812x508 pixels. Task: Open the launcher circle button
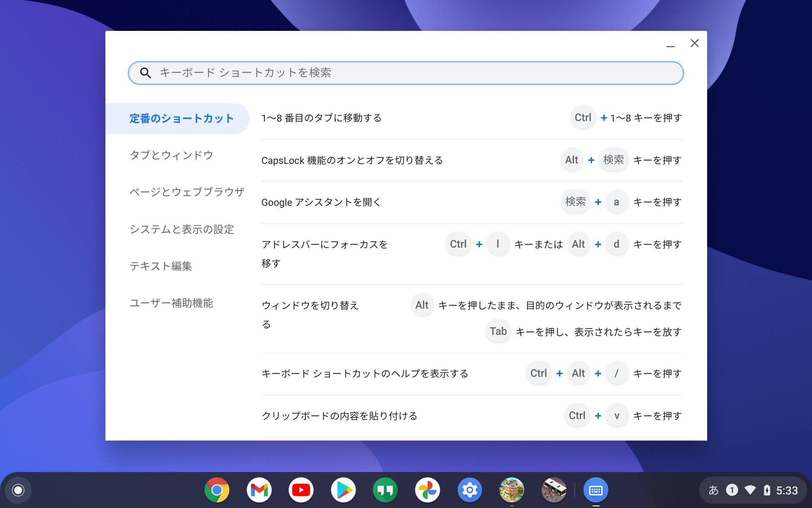(18, 490)
